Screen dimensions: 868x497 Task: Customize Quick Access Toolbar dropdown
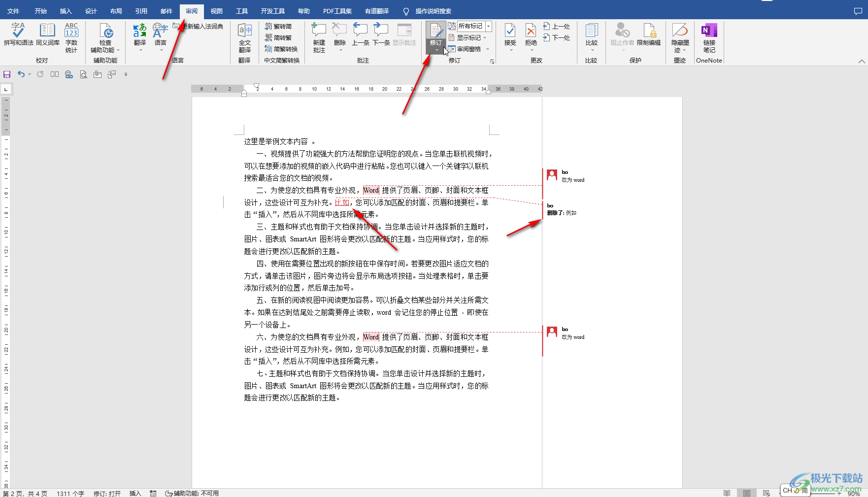pos(126,74)
